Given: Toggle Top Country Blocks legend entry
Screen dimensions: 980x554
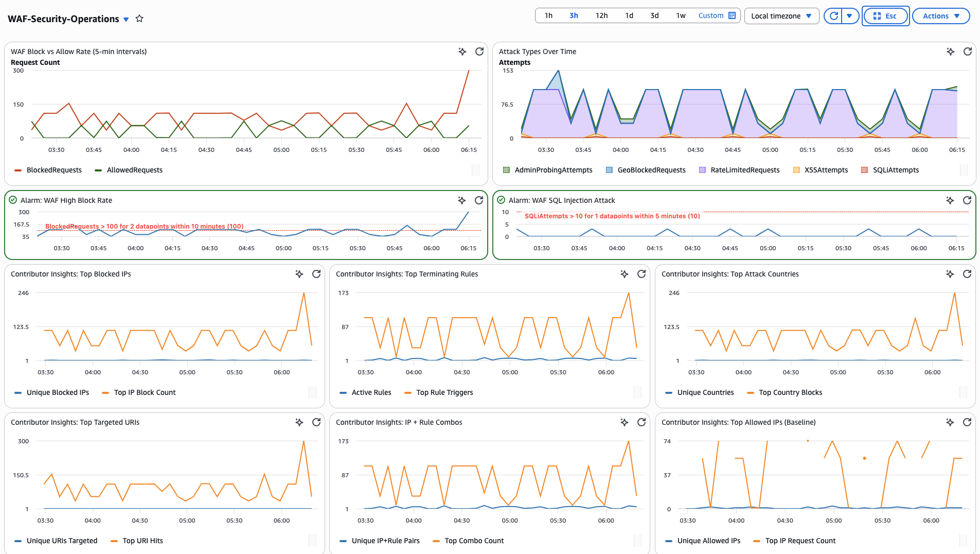Looking at the screenshot, I should click(785, 392).
